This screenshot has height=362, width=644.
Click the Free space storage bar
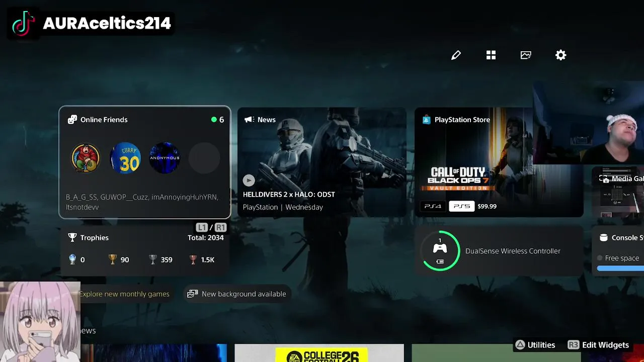click(620, 268)
